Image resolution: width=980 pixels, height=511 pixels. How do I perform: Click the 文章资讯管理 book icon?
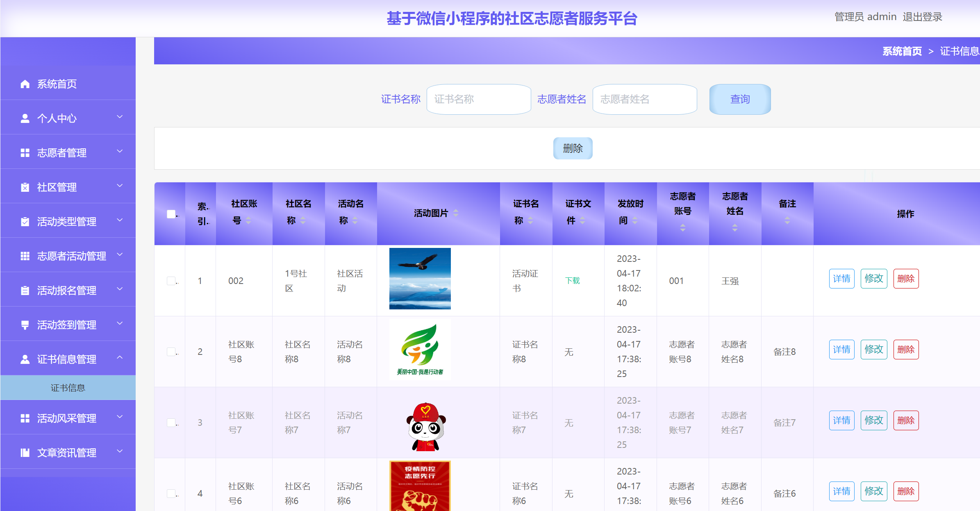tap(25, 453)
